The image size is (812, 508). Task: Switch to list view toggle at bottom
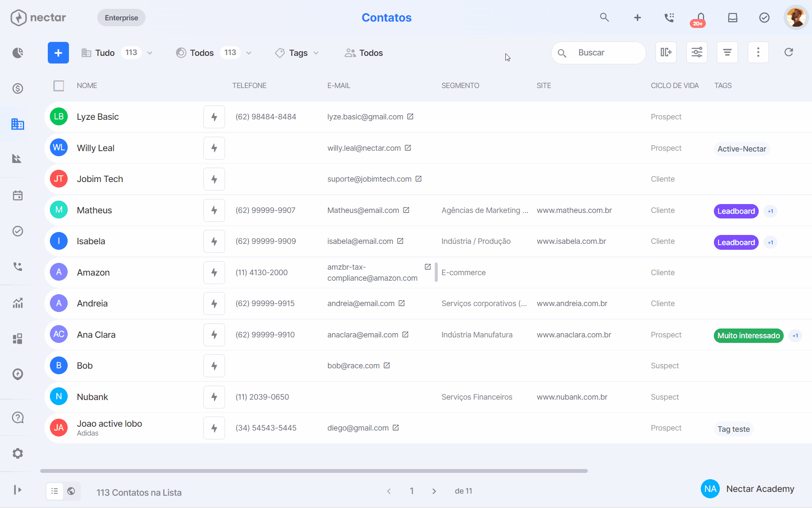coord(55,491)
